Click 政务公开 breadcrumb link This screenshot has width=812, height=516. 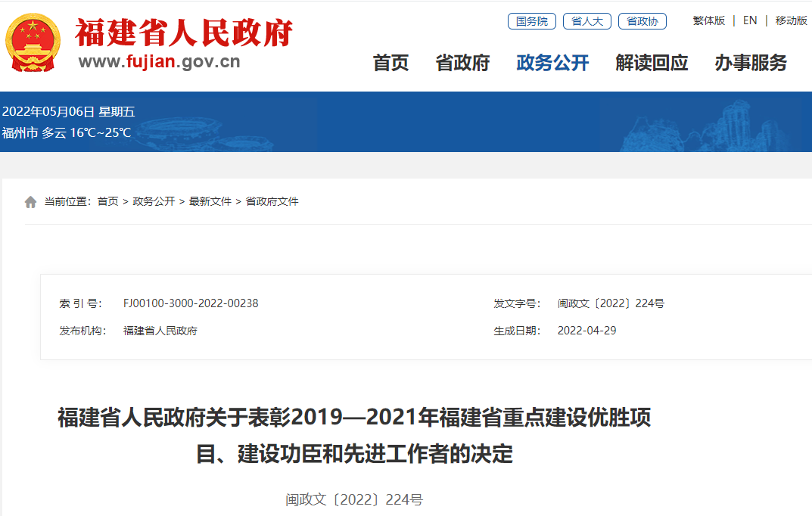pyautogui.click(x=154, y=201)
